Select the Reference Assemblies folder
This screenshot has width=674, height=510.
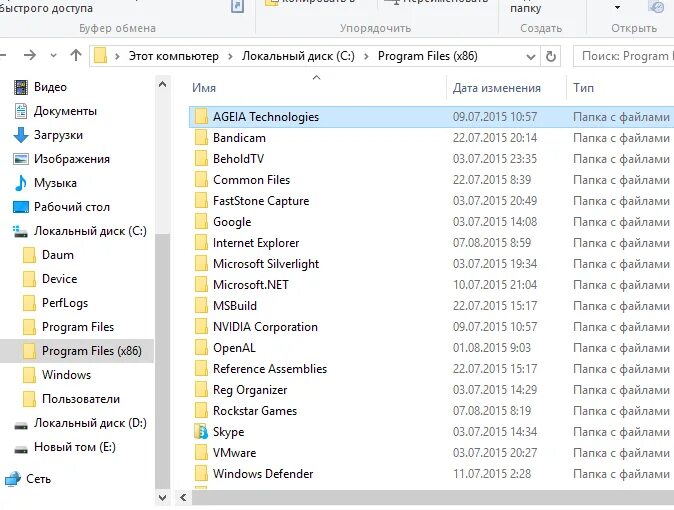point(270,369)
